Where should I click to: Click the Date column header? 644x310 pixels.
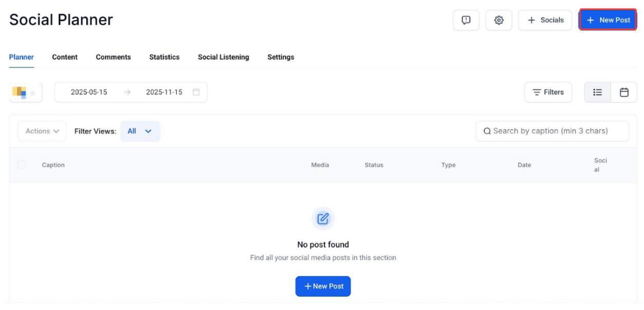[524, 165]
